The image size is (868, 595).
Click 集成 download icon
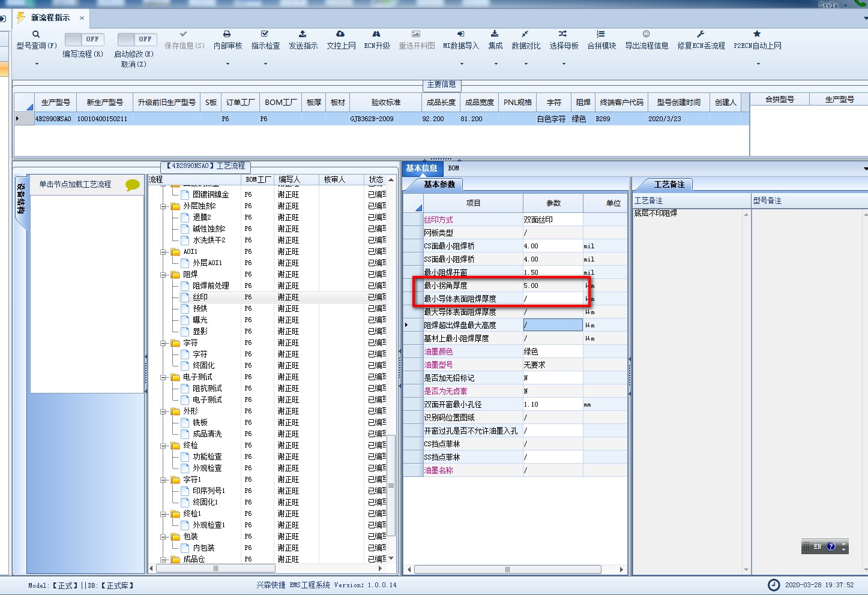click(495, 34)
